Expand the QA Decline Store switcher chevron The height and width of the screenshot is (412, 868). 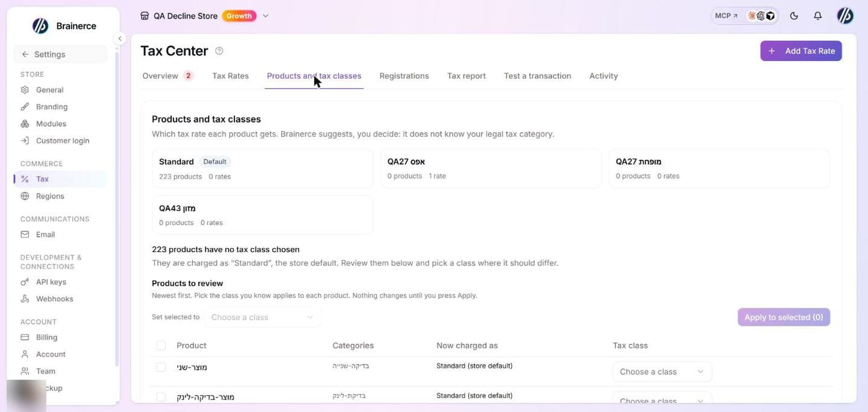point(266,16)
